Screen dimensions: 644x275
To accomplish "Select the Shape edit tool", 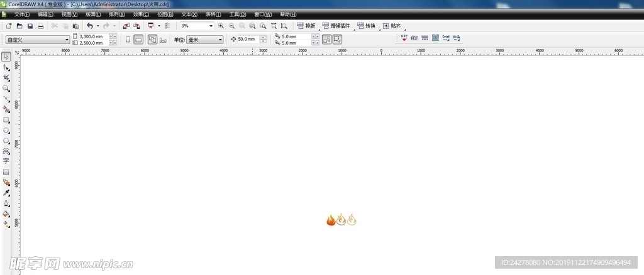I will click(x=6, y=67).
